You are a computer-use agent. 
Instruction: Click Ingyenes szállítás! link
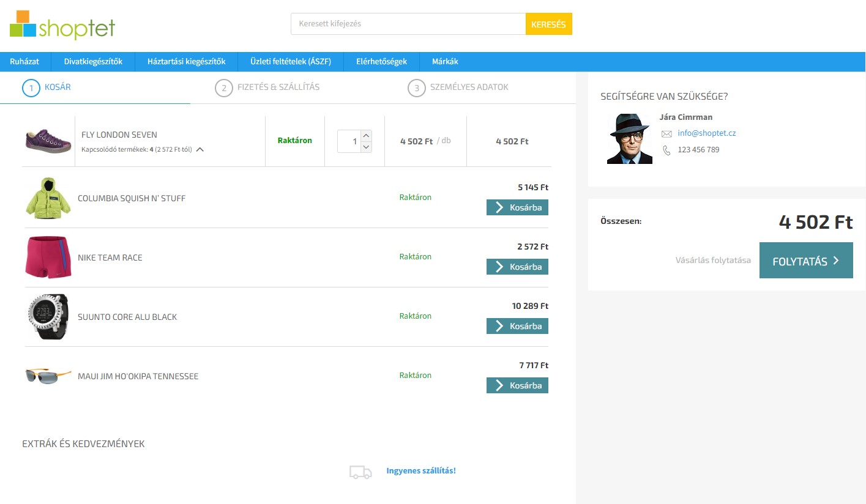421,471
